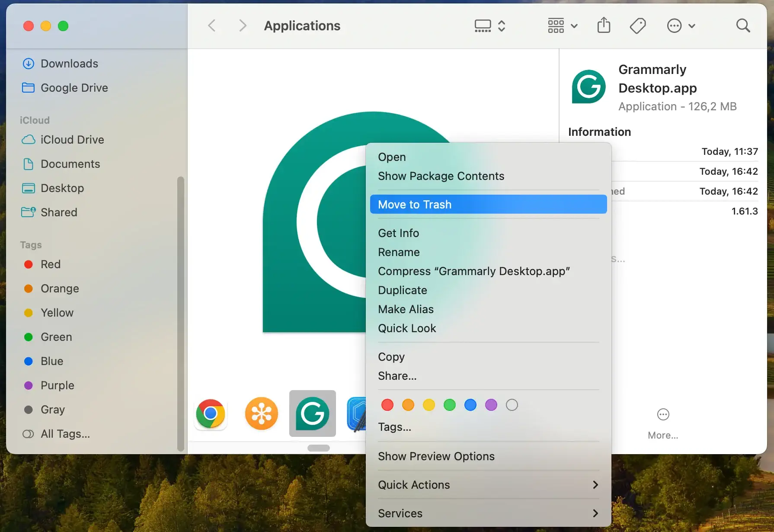Select Google Chrome thumbnail in gallery strip
This screenshot has height=532, width=774.
211,414
